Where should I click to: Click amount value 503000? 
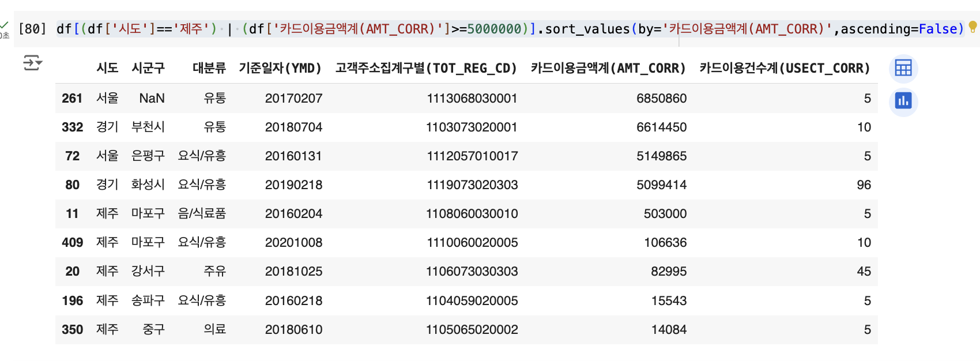[x=665, y=213]
